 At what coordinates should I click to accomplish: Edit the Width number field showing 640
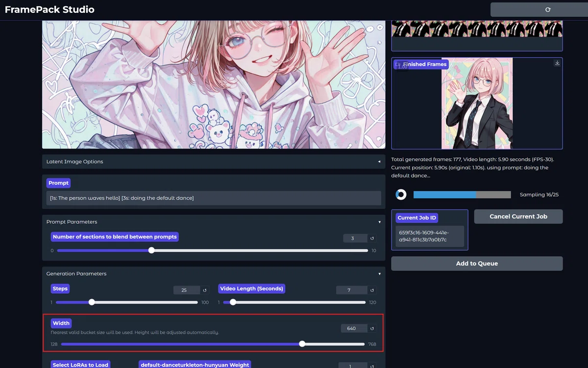[354, 328]
